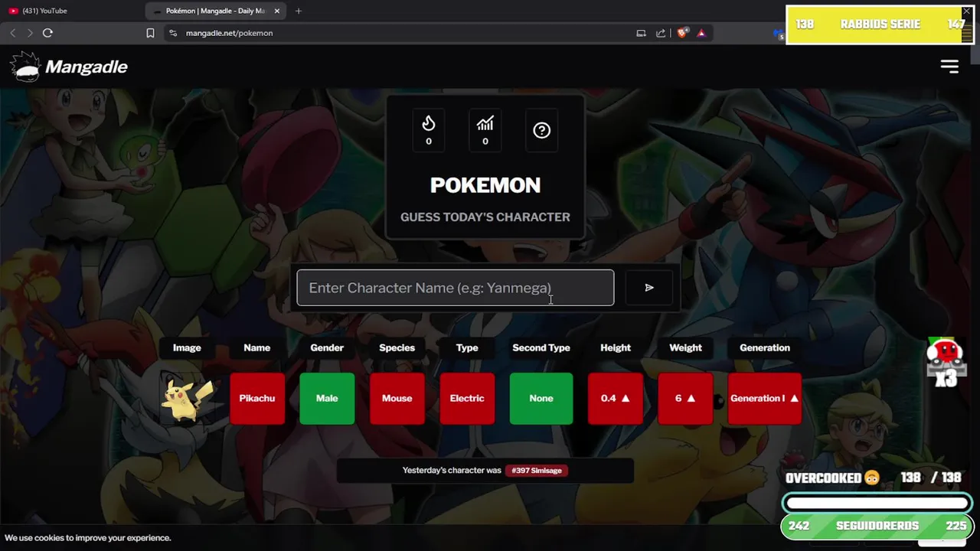Click the Generation column header
The image size is (980, 551).
pyautogui.click(x=765, y=347)
